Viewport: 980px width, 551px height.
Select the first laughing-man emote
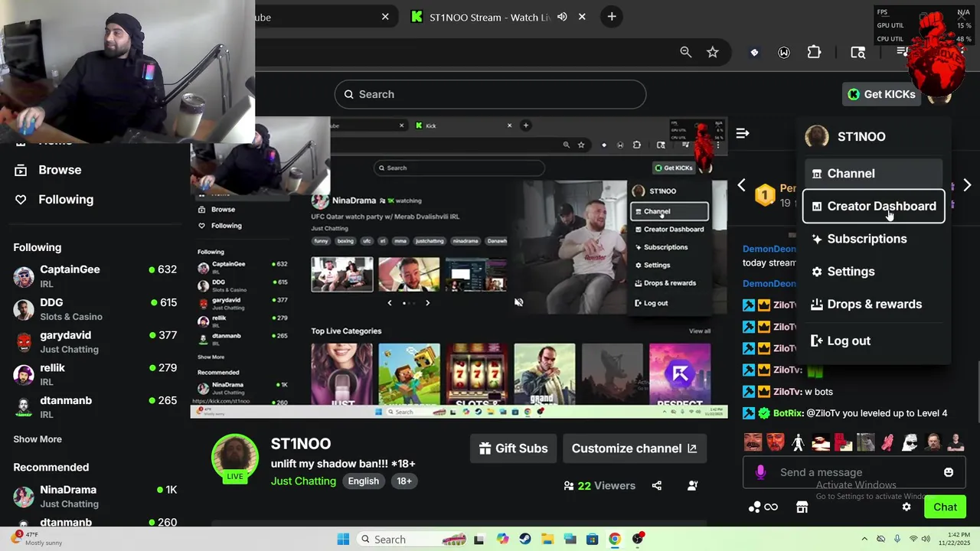tap(753, 442)
